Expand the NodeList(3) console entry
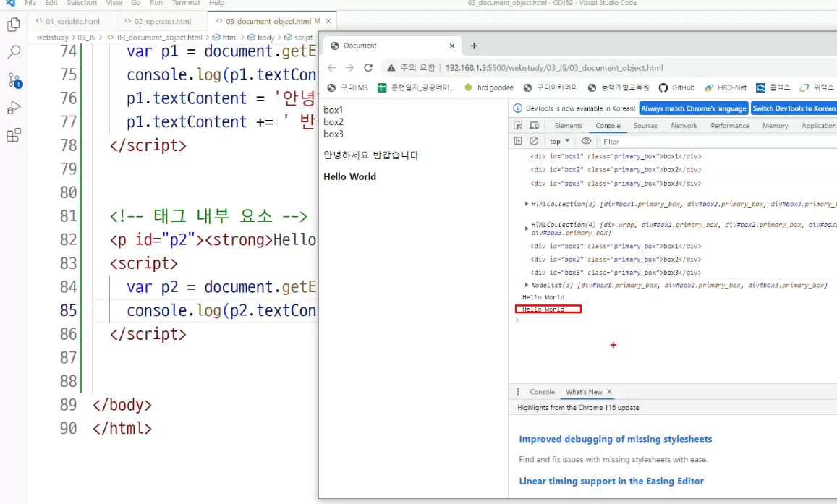This screenshot has height=504, width=837. (x=527, y=286)
